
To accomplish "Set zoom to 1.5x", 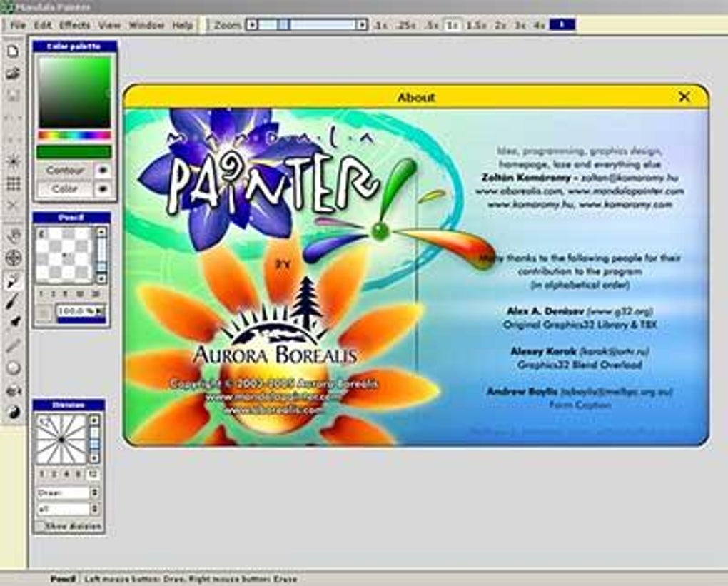I will [476, 25].
